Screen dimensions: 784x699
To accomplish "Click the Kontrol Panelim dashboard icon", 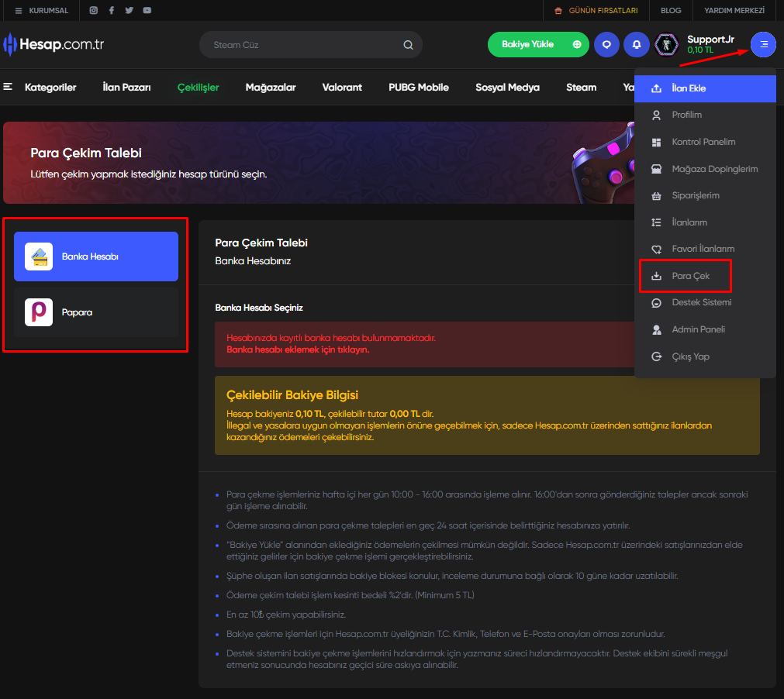I will point(657,143).
